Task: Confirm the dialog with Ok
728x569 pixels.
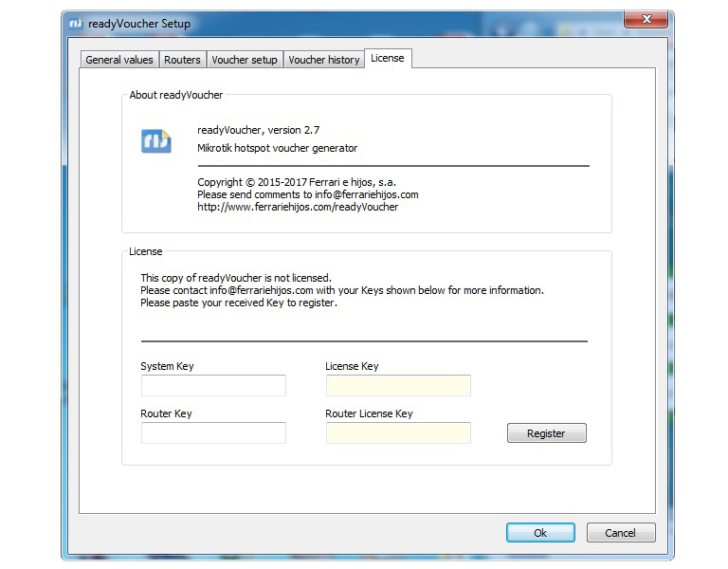Action: click(x=540, y=533)
